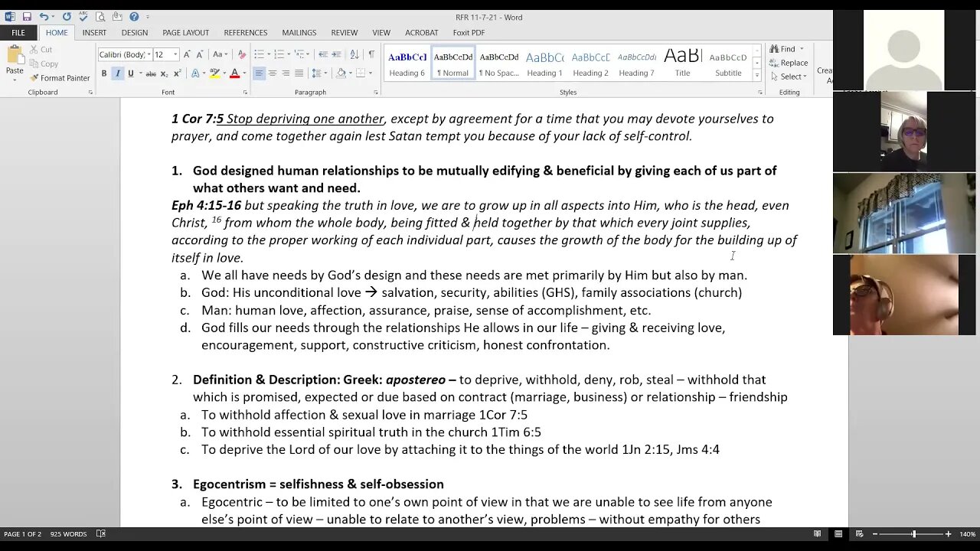Expand the Numbering list dropdown arrow
The height and width of the screenshot is (551, 980).
click(x=289, y=54)
